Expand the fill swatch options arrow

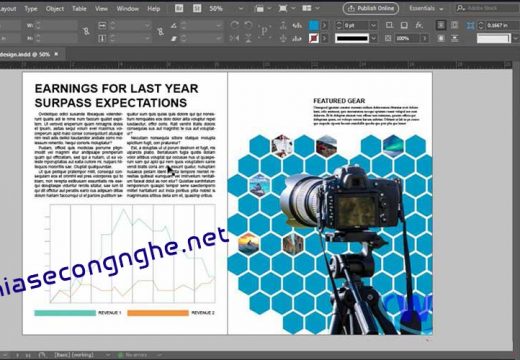324,25
